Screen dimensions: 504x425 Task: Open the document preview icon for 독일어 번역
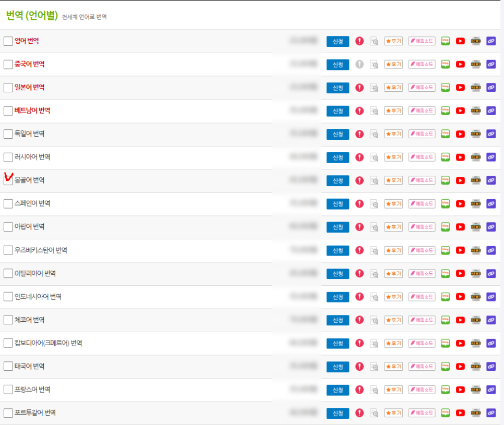coord(374,134)
